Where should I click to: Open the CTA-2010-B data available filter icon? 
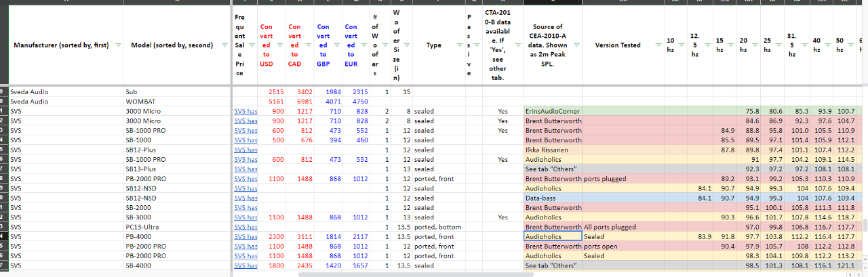click(519, 45)
